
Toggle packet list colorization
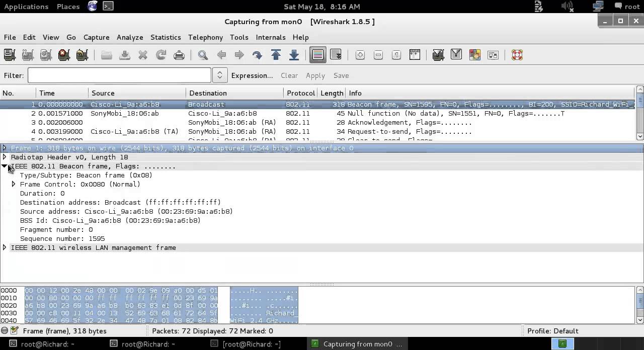[317, 55]
